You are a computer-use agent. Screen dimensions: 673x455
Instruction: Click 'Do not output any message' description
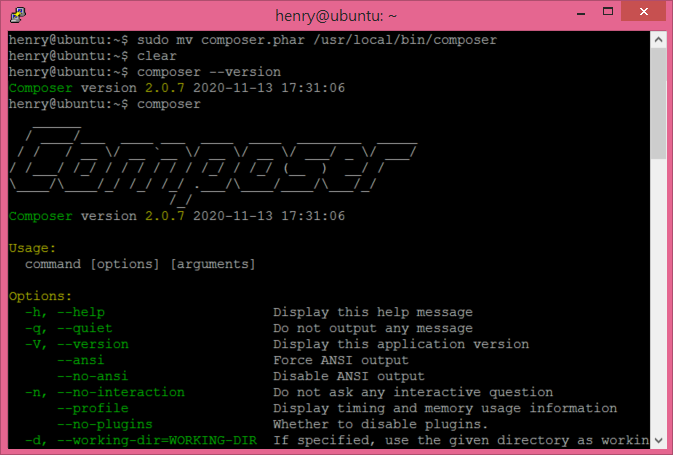(373, 328)
